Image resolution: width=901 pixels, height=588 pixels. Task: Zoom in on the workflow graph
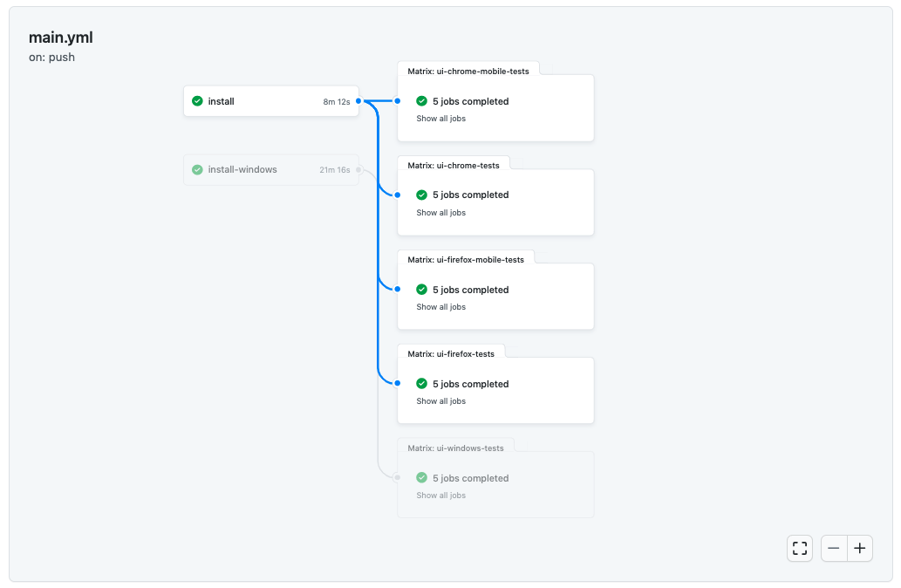(859, 548)
